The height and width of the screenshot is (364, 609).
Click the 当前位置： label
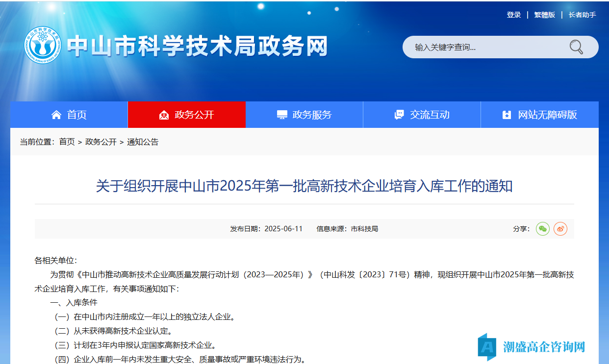(37, 142)
